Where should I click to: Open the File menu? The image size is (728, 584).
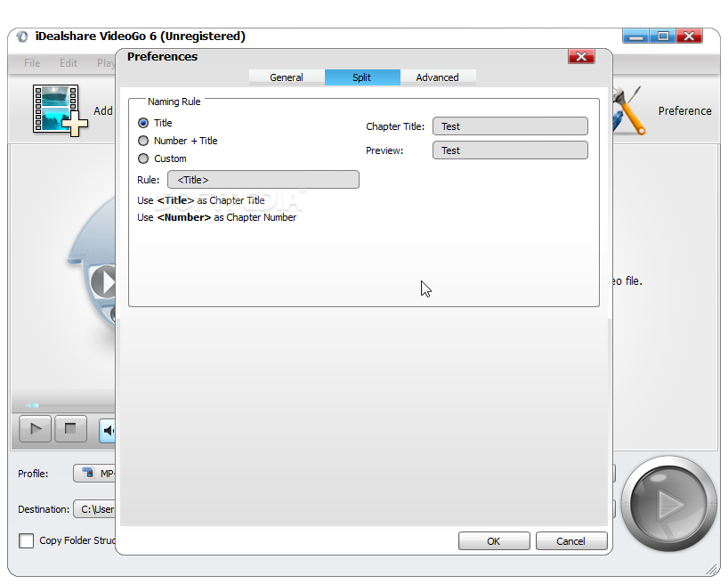[x=32, y=62]
